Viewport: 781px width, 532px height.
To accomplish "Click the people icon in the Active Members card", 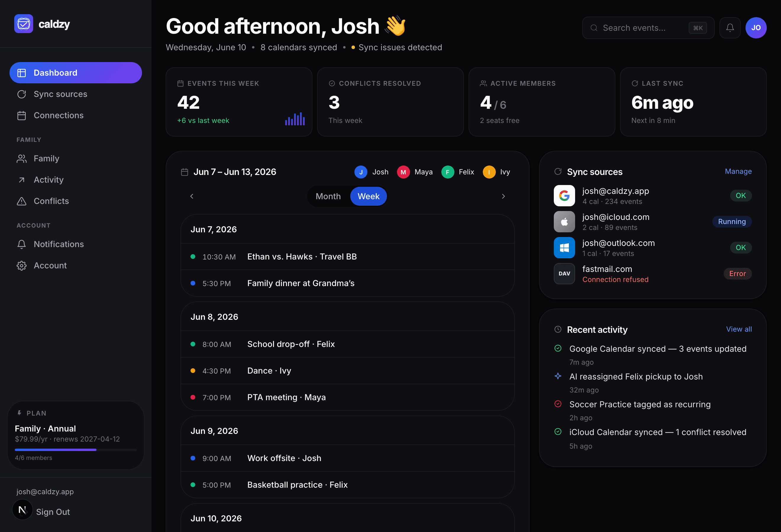I will [483, 83].
